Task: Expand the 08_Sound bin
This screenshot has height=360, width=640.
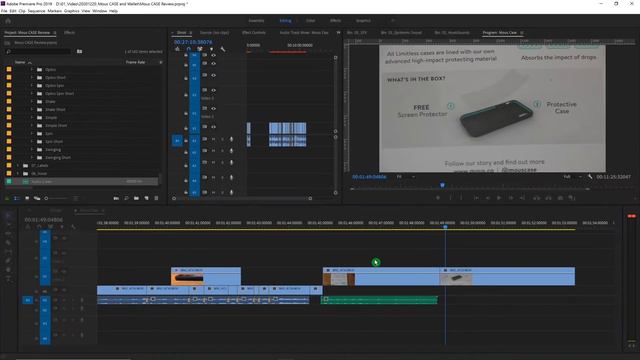Action: tap(18, 173)
